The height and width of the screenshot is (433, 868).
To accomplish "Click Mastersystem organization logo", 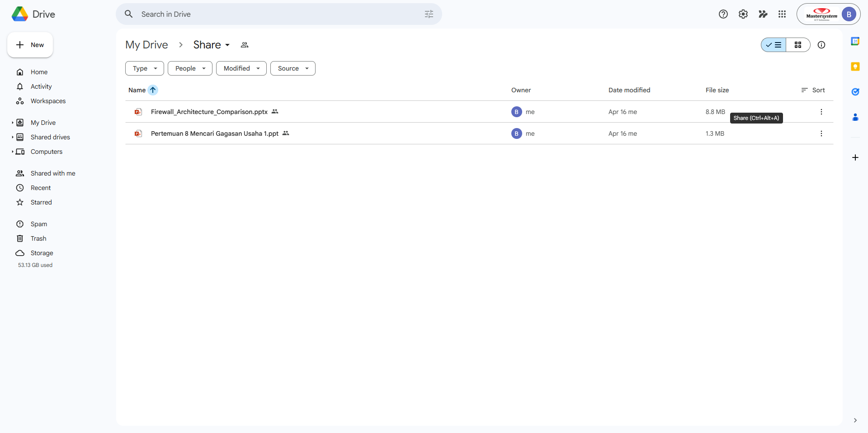I will coord(821,14).
